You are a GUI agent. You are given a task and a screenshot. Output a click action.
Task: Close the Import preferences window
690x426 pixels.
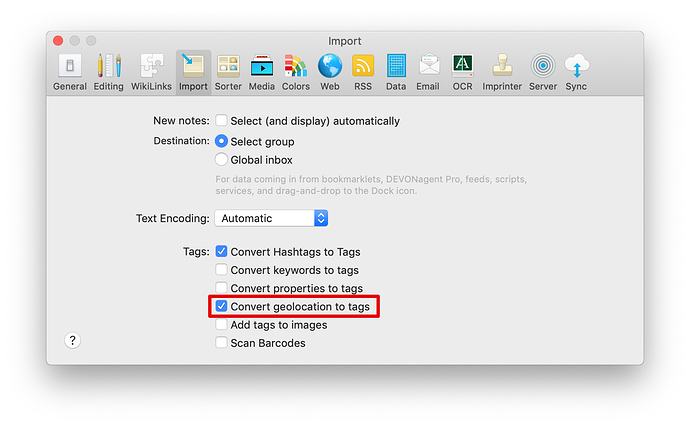(58, 41)
